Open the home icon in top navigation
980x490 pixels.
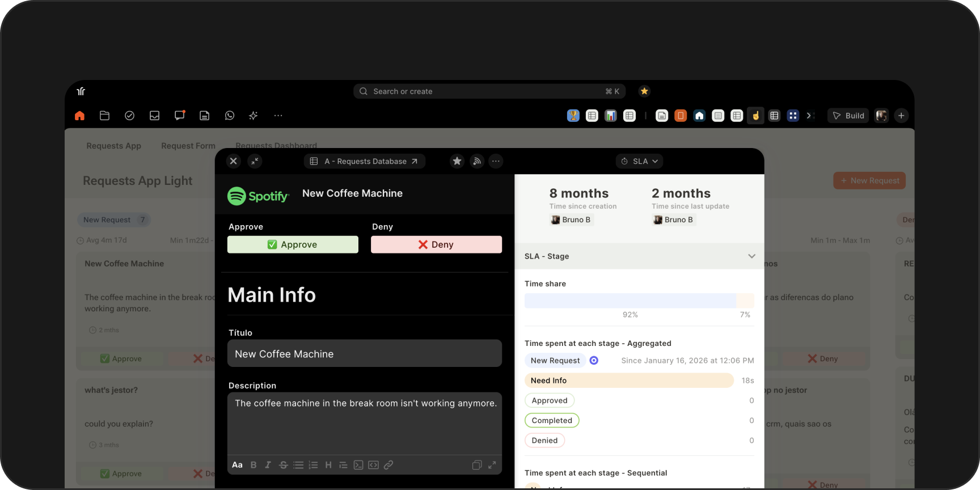(x=79, y=116)
